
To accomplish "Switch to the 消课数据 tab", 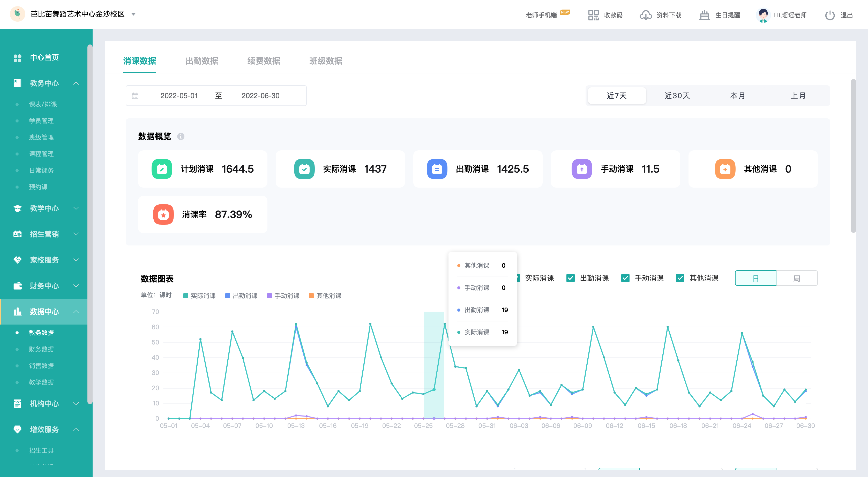I will 139,61.
